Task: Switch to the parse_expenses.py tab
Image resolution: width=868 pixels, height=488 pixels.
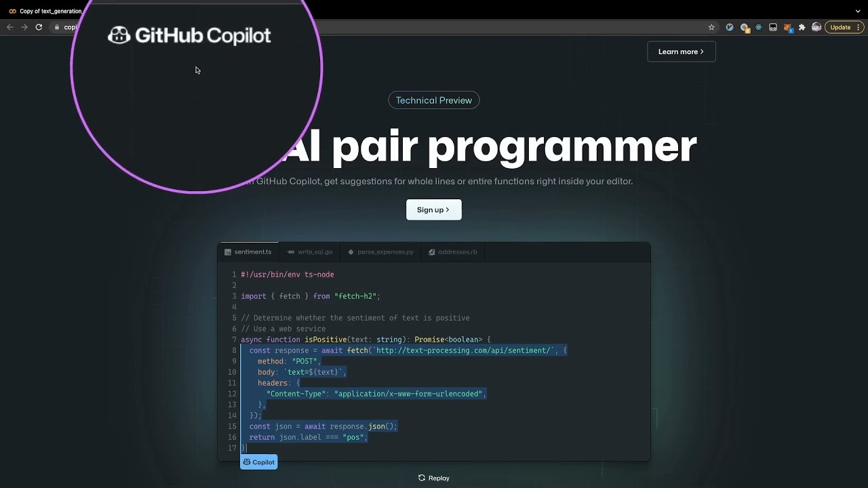Action: point(380,251)
